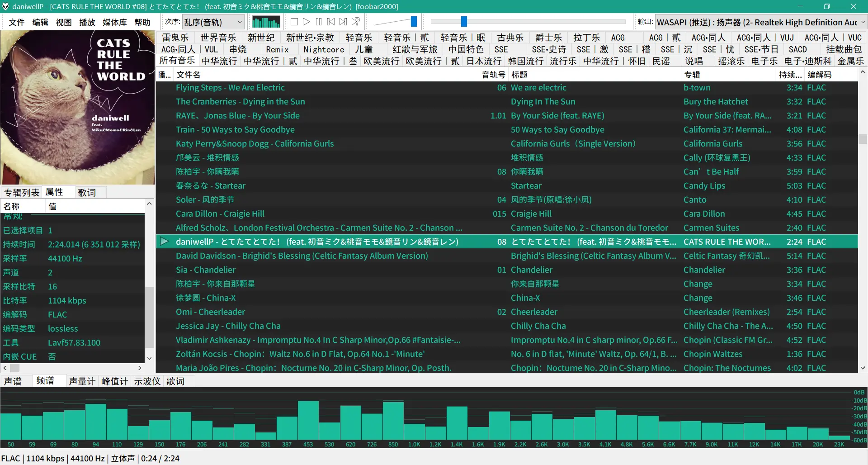Switch to the 红歌与军旅 playlist tab
Viewport: 868px width, 465px height.
(415, 49)
